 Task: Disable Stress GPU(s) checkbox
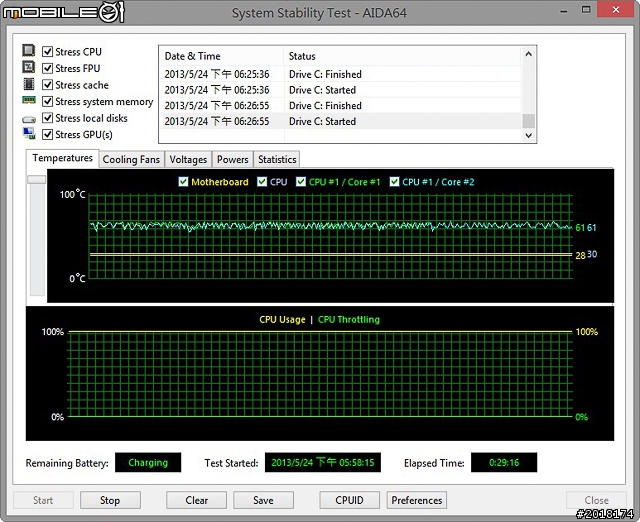pos(47,134)
